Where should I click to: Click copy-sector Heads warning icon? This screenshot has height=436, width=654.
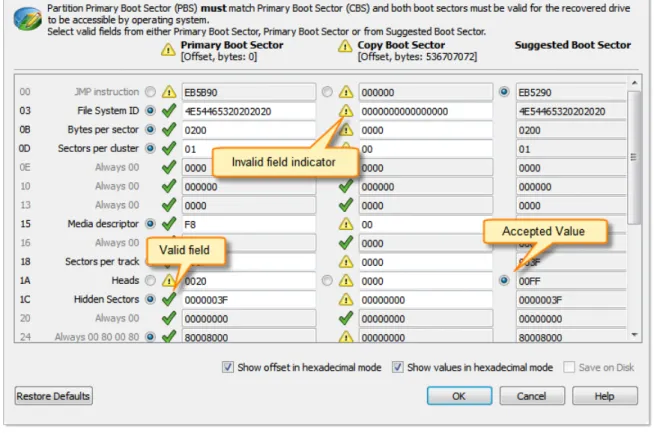[x=346, y=281]
